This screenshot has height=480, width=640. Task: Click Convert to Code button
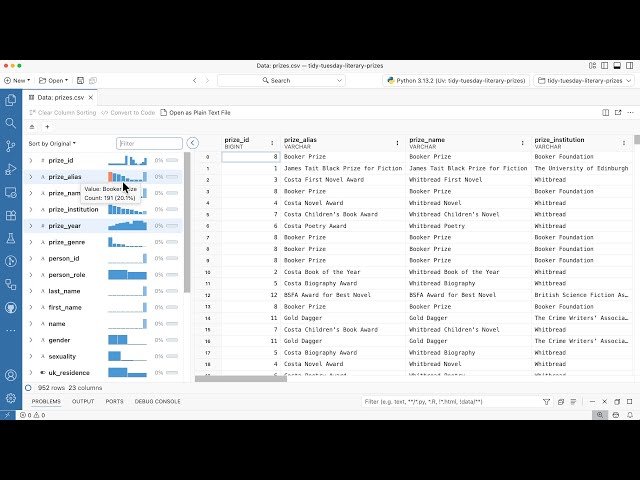pos(128,113)
